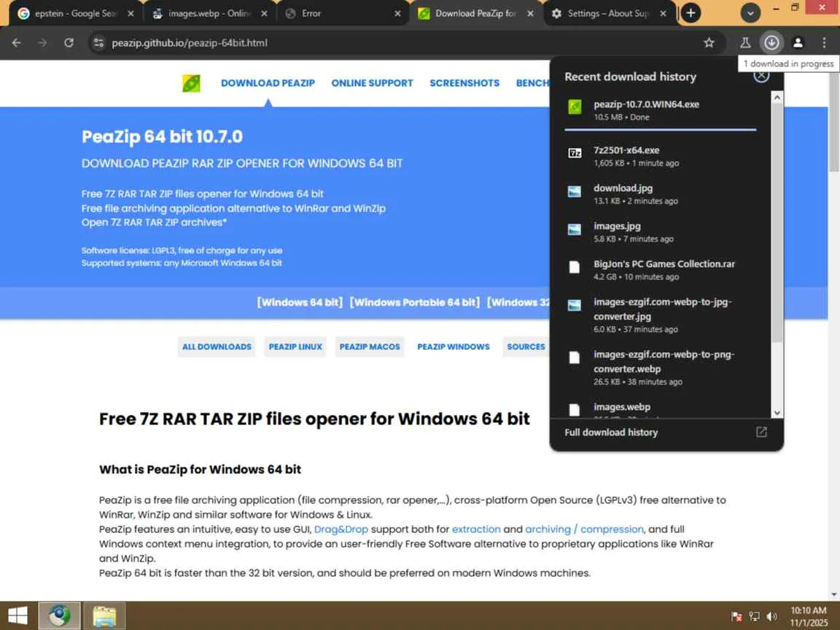
Task: Open Chrome three-dot menu
Action: (x=824, y=43)
